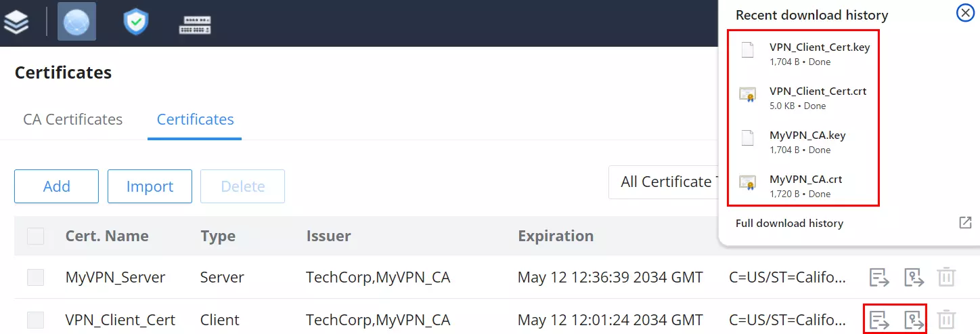Open the network globe icon in top bar
980x334 pixels.
click(x=76, y=22)
